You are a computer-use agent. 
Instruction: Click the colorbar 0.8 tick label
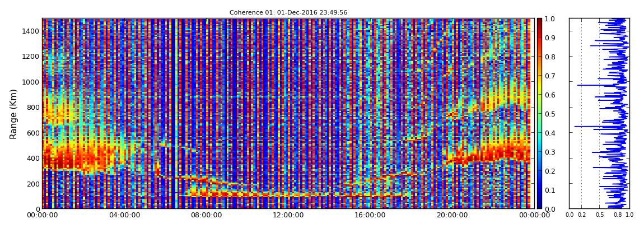[x=549, y=57]
